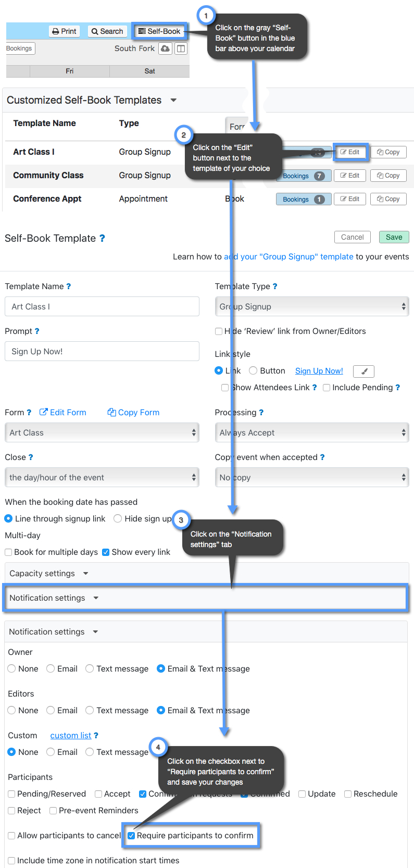Select the Self-Book button icon

coord(141,31)
